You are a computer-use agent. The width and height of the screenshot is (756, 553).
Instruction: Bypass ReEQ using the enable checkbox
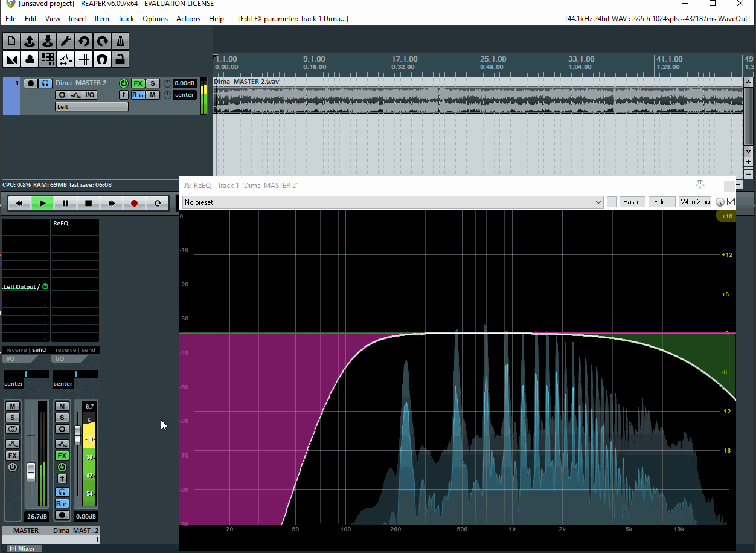coord(731,202)
